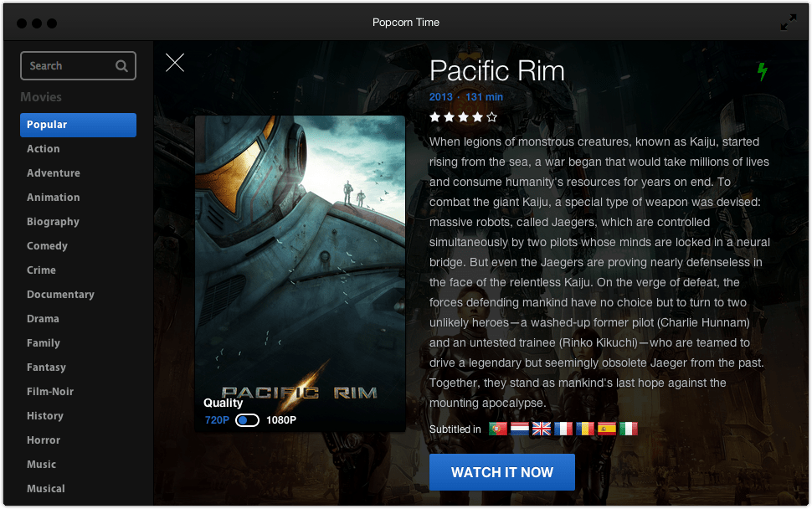Toggle the 720P/1080P quality switch
Viewport: 812px width, 509px height.
click(247, 420)
